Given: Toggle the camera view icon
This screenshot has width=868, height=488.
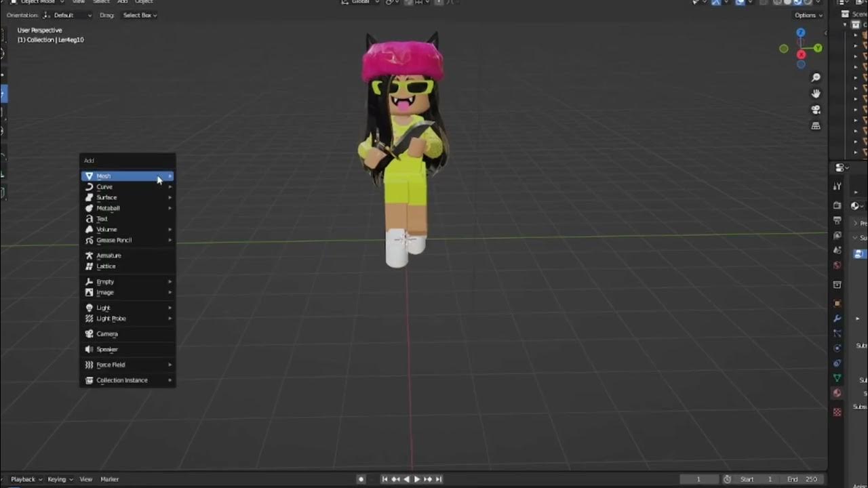Looking at the screenshot, I should 816,110.
